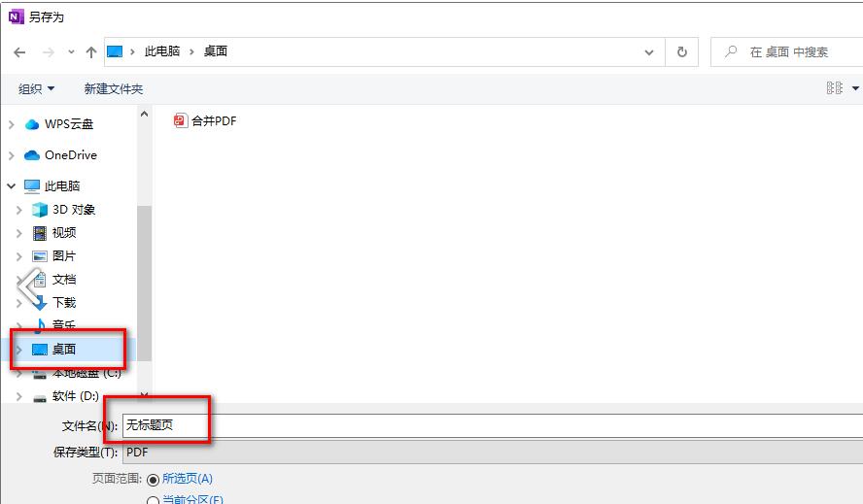The height and width of the screenshot is (504, 863).
Task: Select 软件 (D:) drive in sidebar
Action: pos(75,395)
